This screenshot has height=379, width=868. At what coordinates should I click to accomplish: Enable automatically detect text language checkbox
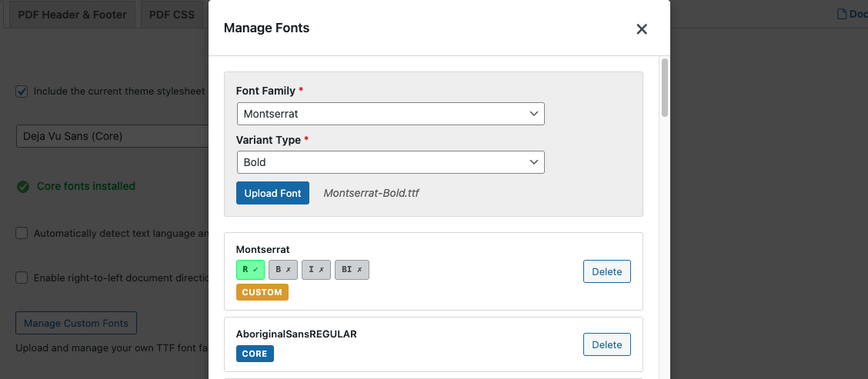coord(22,233)
